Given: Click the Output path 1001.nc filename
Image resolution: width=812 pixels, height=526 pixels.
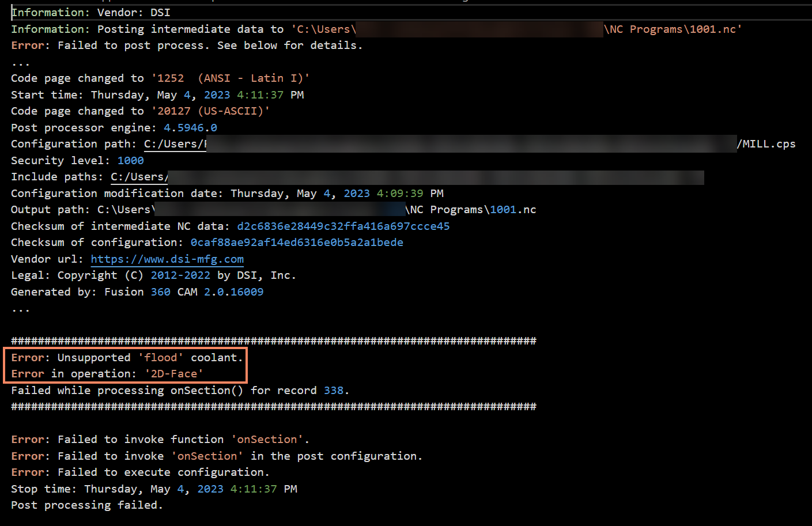Looking at the screenshot, I should tap(518, 209).
